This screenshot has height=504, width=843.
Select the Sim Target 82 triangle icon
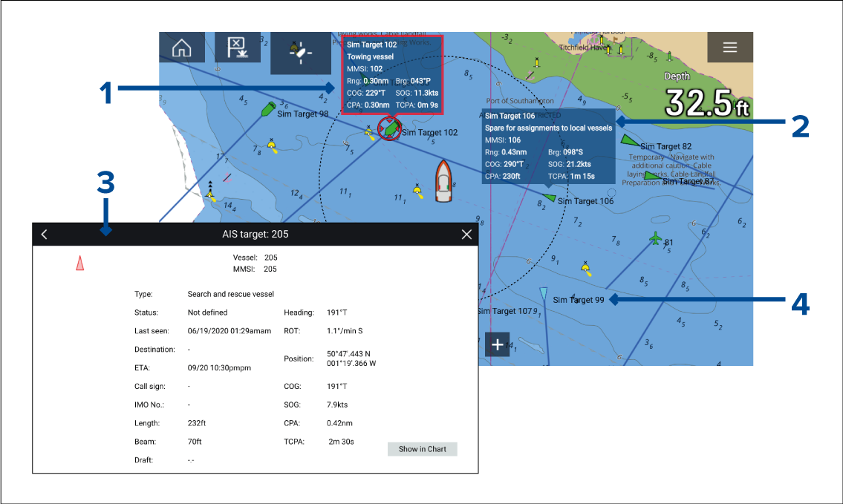tap(629, 140)
